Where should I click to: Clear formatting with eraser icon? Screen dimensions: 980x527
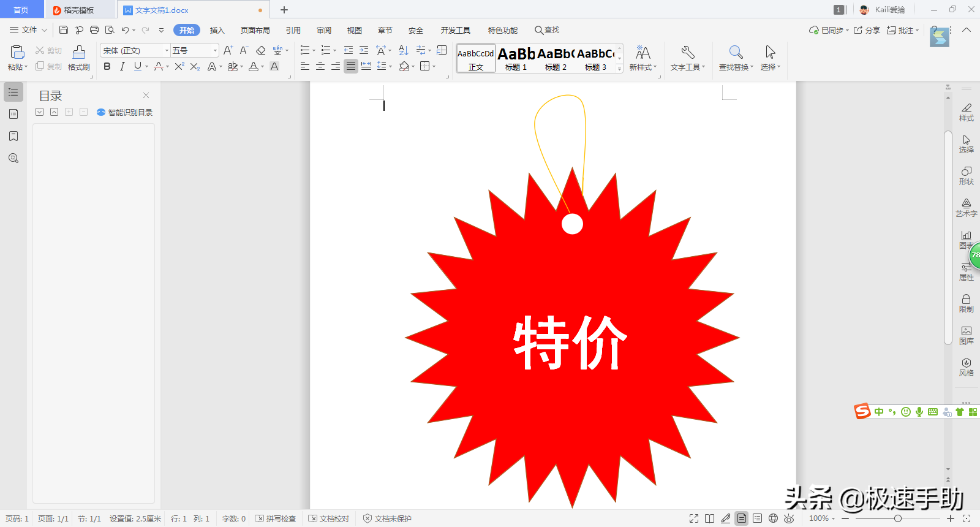(x=261, y=50)
